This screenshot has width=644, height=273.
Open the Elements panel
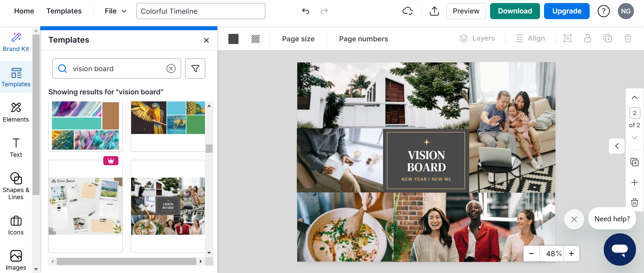point(16,113)
